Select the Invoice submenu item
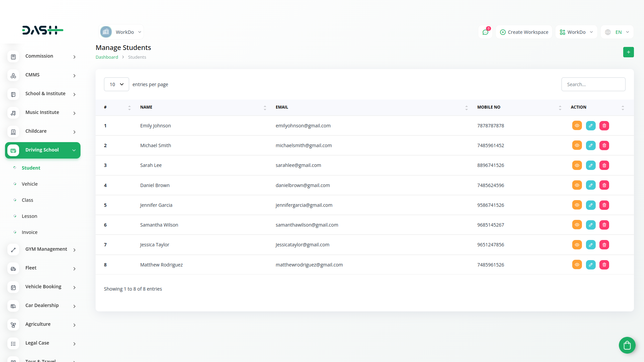 30,232
